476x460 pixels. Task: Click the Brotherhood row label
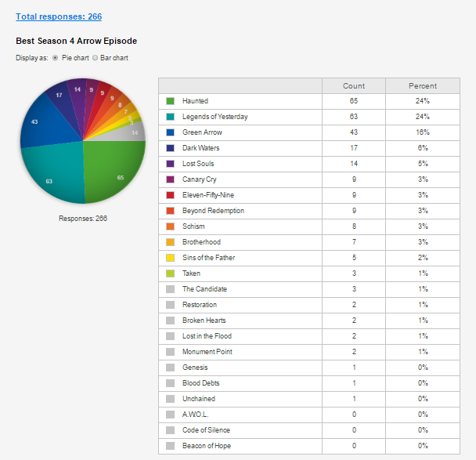[x=201, y=242]
